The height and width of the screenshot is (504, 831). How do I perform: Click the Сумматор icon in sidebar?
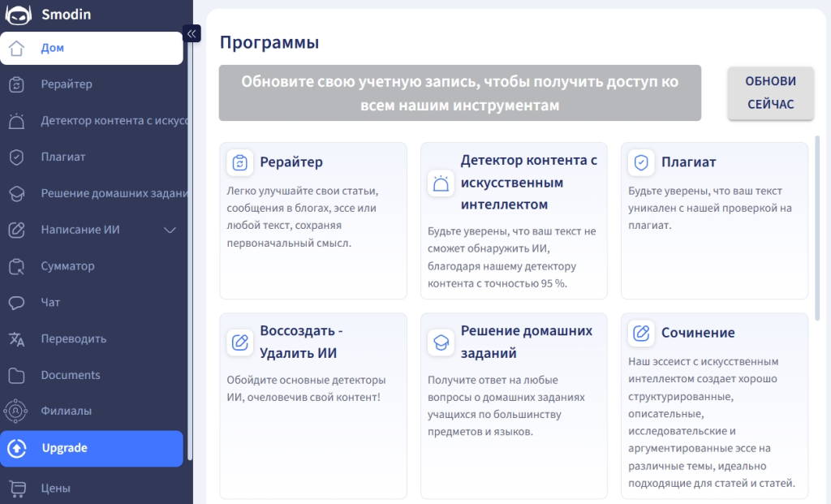[16, 266]
